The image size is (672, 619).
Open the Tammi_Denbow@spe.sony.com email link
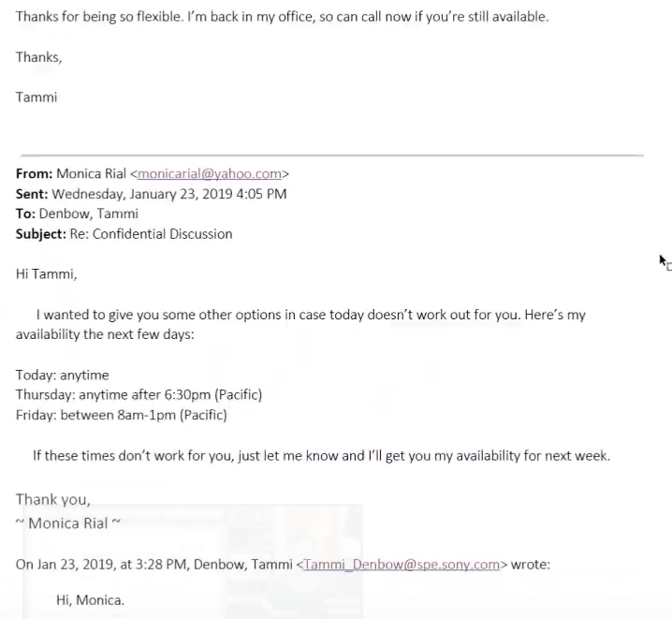point(402,564)
